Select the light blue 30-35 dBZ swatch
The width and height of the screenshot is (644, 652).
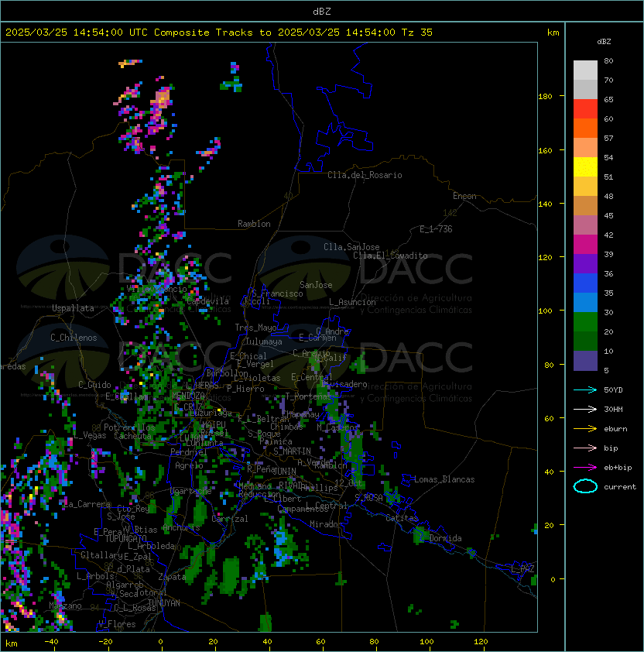[x=585, y=303]
